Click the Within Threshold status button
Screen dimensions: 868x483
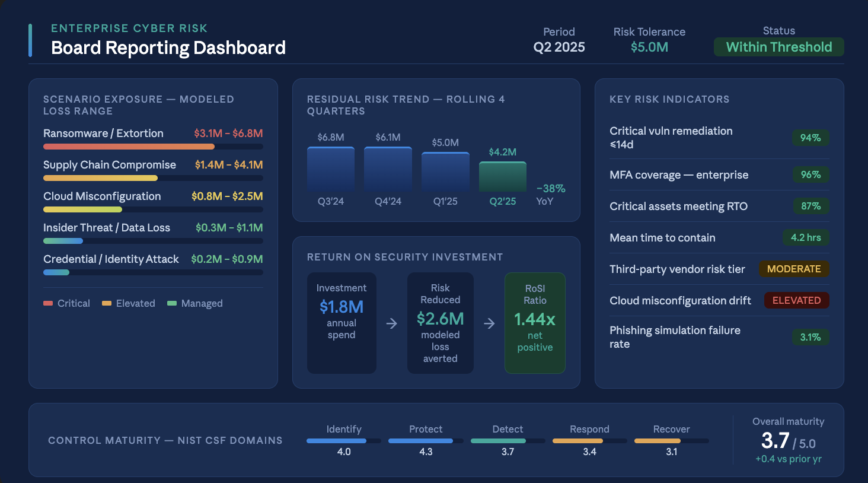tap(778, 46)
